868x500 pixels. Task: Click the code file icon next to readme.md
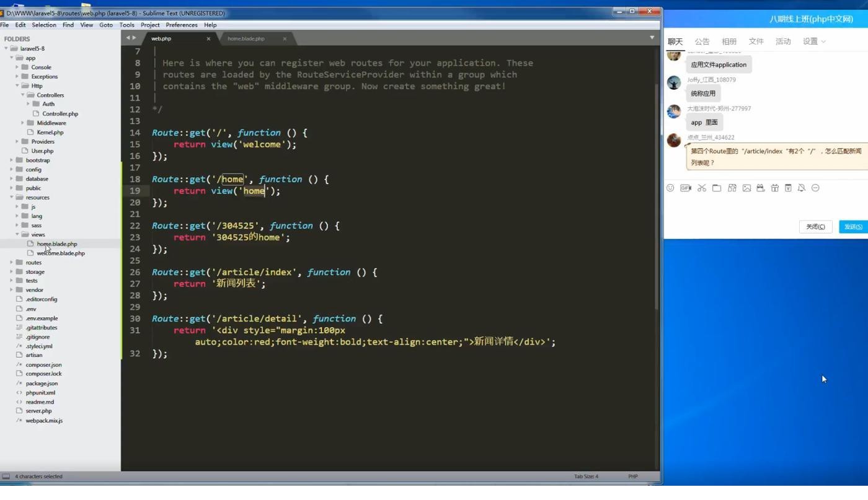click(x=19, y=401)
